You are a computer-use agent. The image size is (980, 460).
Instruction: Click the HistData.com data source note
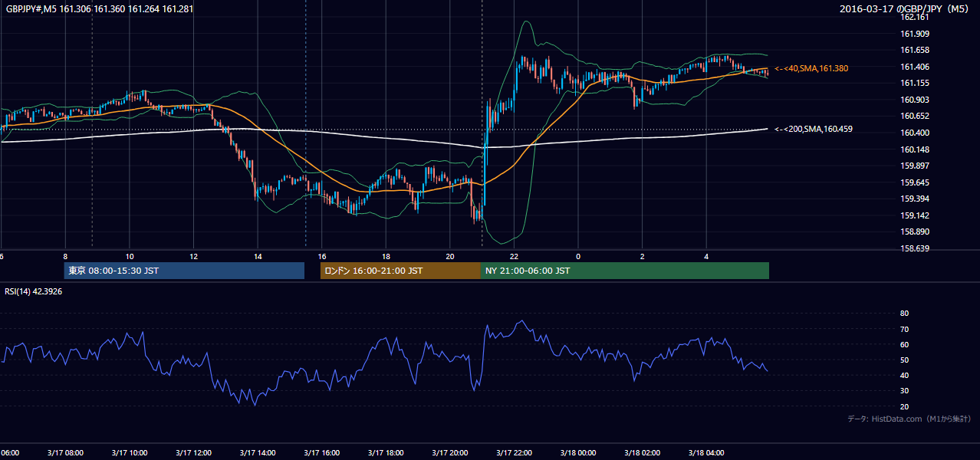(909, 419)
